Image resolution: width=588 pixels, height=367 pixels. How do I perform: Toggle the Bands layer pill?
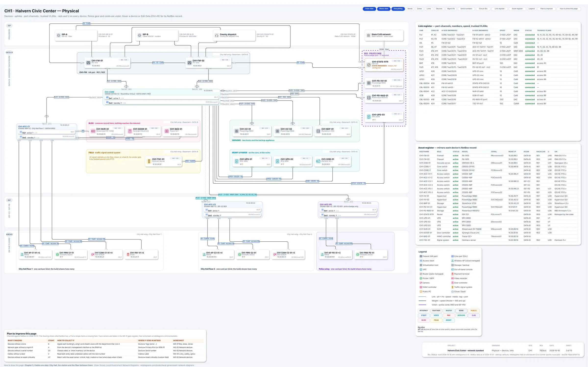[410, 9]
